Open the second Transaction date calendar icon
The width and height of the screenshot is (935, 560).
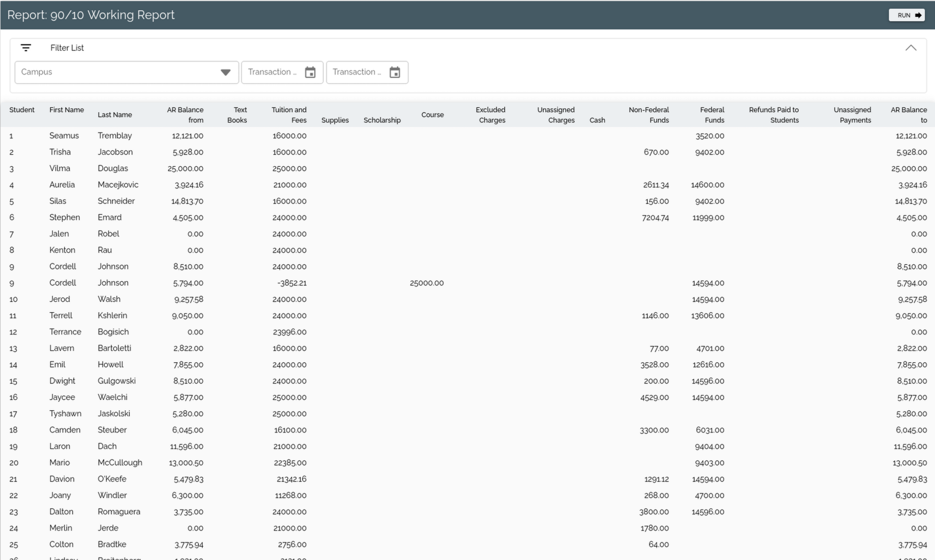click(395, 72)
